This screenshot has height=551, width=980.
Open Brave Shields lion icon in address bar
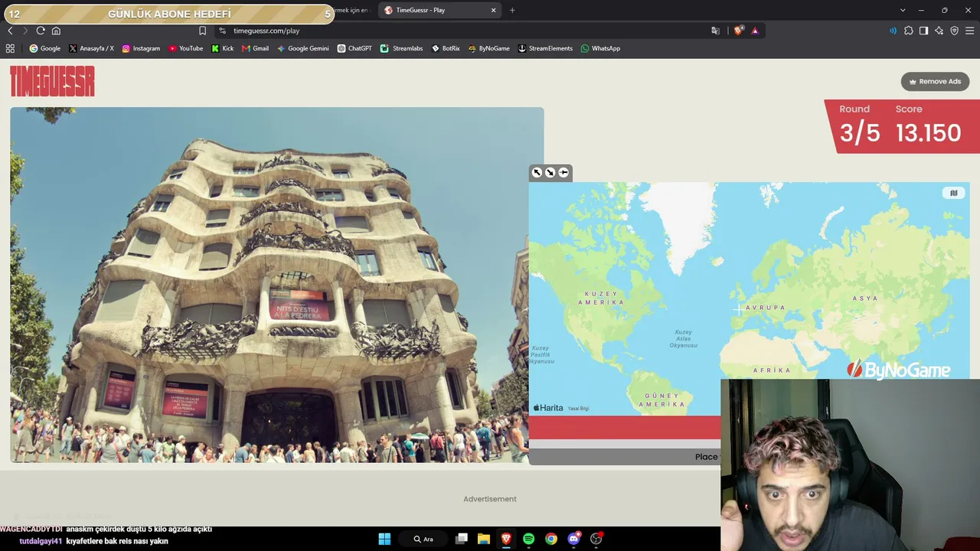click(738, 31)
